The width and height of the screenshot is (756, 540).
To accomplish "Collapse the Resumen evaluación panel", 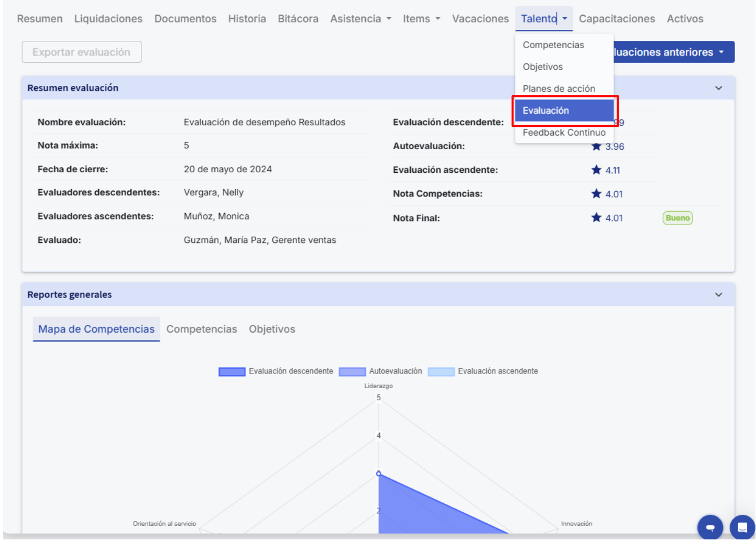I will pyautogui.click(x=718, y=88).
